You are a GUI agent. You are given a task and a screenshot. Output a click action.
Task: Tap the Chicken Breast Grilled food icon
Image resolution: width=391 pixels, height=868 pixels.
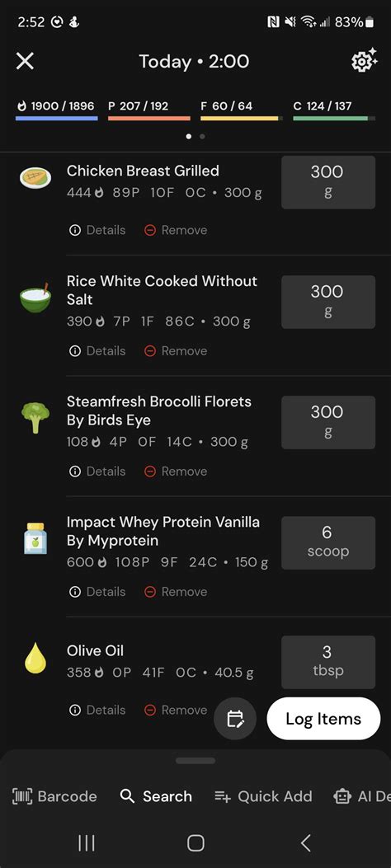tap(35, 178)
